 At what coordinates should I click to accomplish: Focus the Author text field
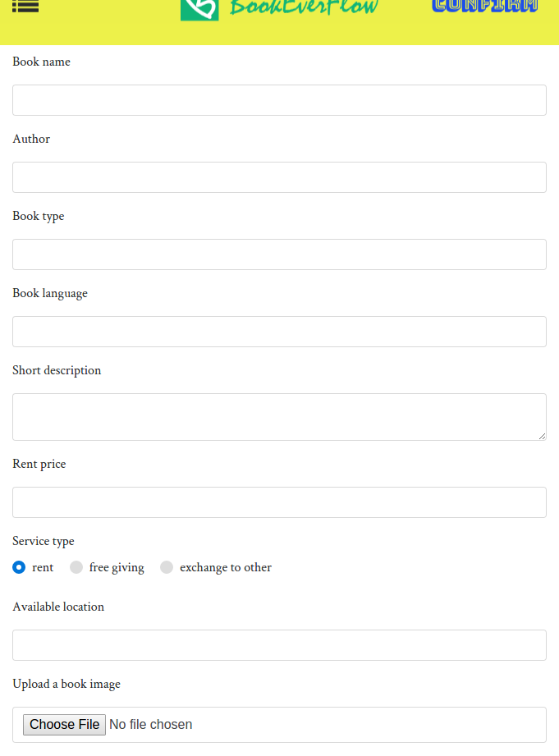(279, 177)
